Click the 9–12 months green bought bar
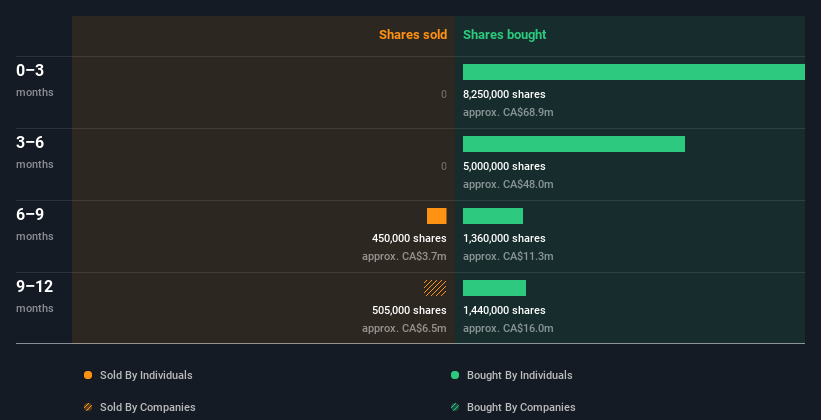 [x=494, y=288]
